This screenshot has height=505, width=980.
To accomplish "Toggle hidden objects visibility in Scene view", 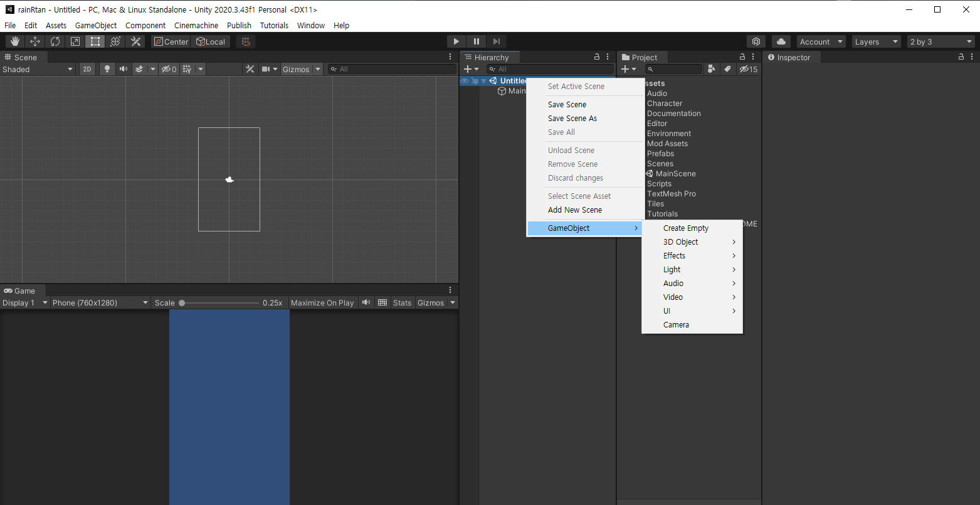I will coord(169,69).
